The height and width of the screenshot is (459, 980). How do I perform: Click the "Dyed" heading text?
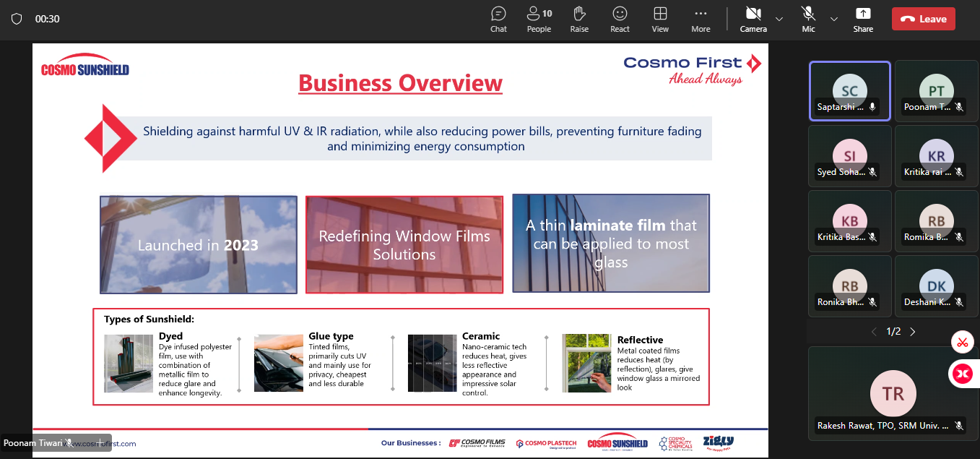coord(171,336)
